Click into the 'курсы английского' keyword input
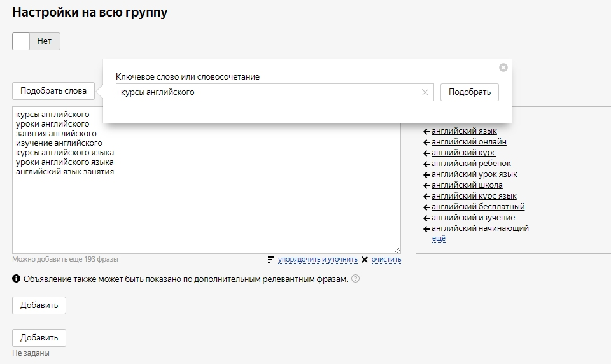 (267, 92)
